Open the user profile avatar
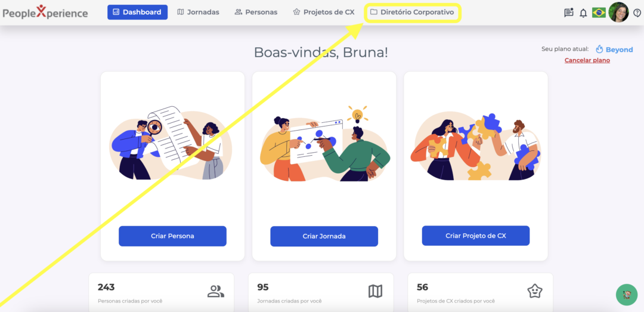Viewport: 644px width, 312px height. [618, 13]
